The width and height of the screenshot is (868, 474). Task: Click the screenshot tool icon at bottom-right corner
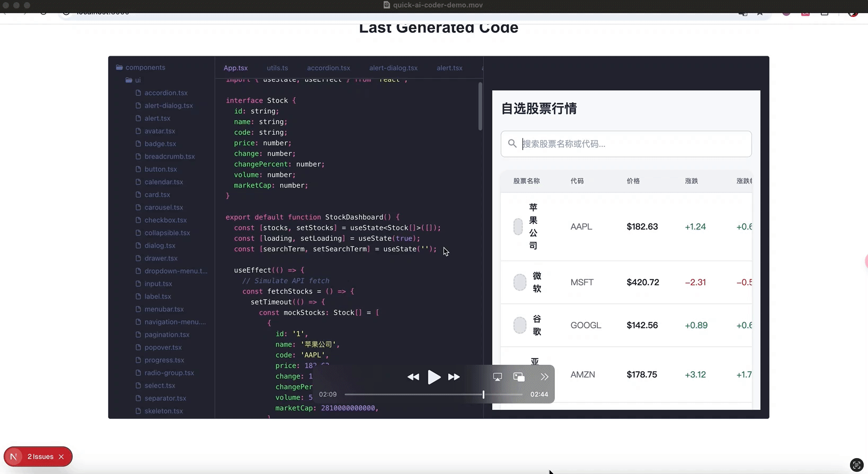(x=856, y=465)
